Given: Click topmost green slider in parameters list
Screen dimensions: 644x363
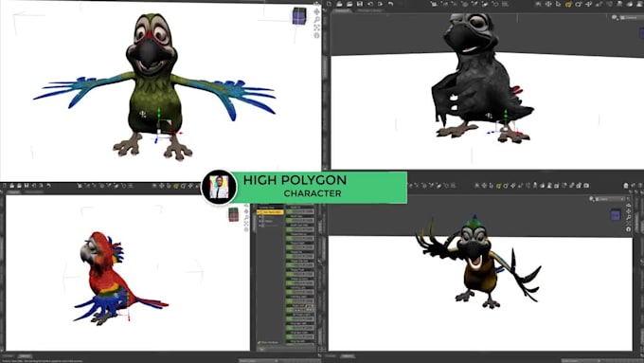Looking at the screenshot, I should [300, 211].
